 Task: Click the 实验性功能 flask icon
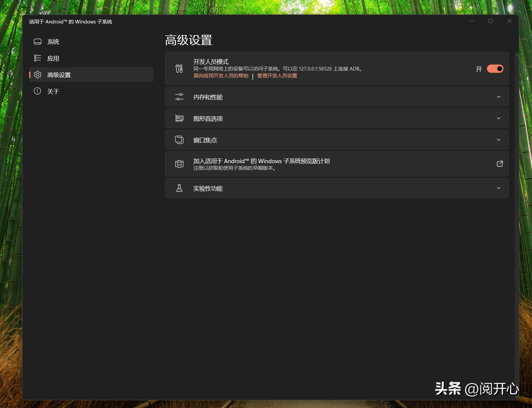pos(179,188)
